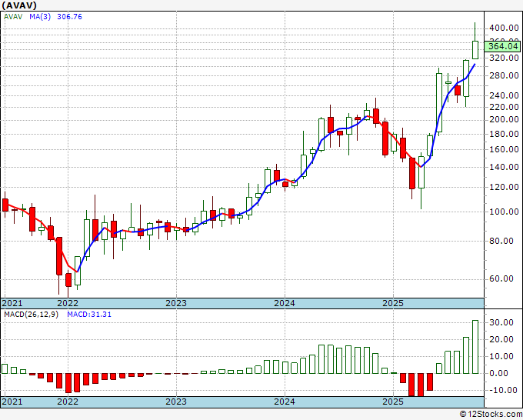Select the 2023 marker on price chart timeline

[x=176, y=304]
